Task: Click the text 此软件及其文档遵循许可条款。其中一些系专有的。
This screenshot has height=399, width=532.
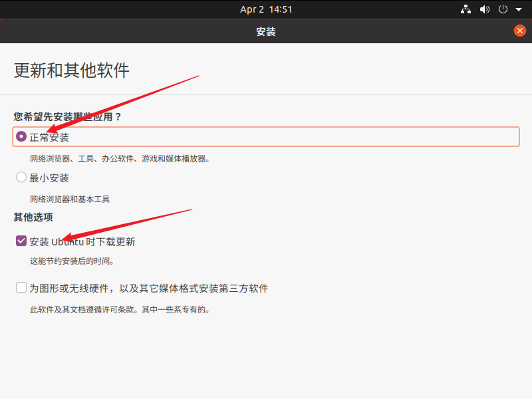Action: tap(120, 310)
